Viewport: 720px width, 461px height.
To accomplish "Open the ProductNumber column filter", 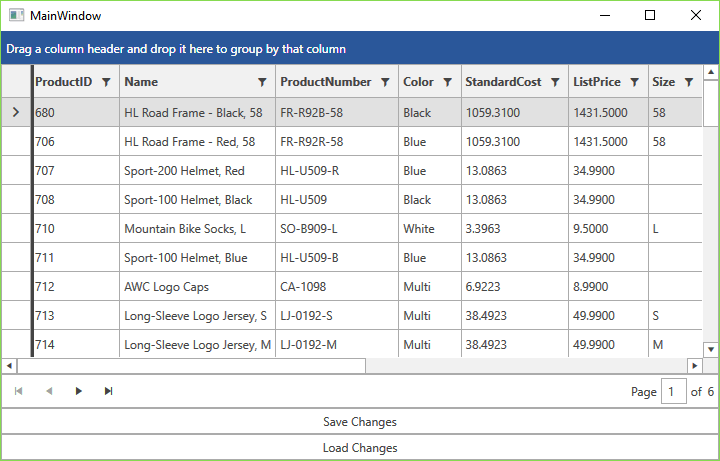I will click(385, 82).
